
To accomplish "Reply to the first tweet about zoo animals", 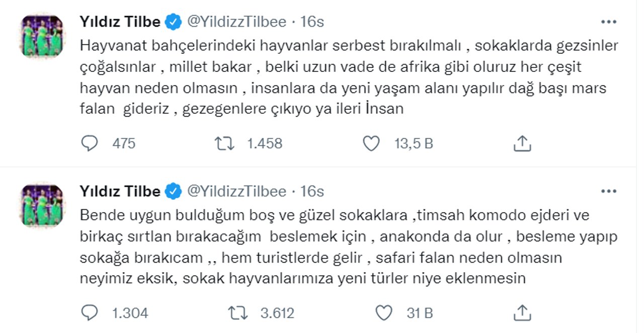I will click(x=90, y=144).
